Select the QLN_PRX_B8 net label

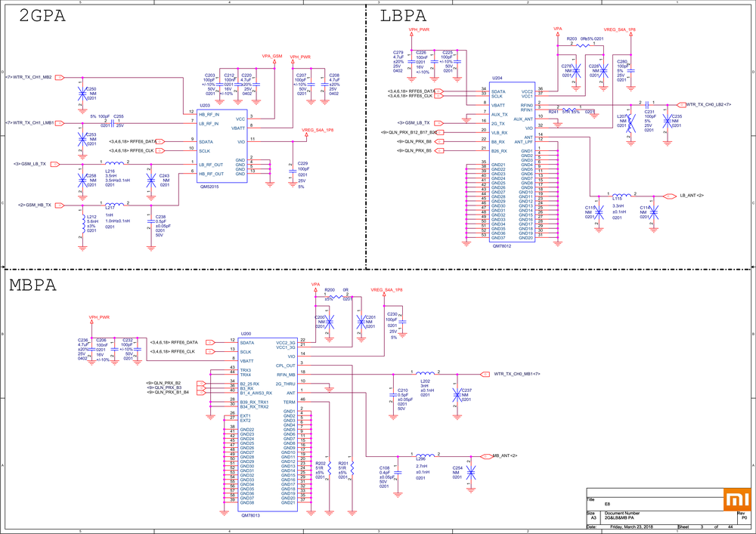click(x=418, y=141)
